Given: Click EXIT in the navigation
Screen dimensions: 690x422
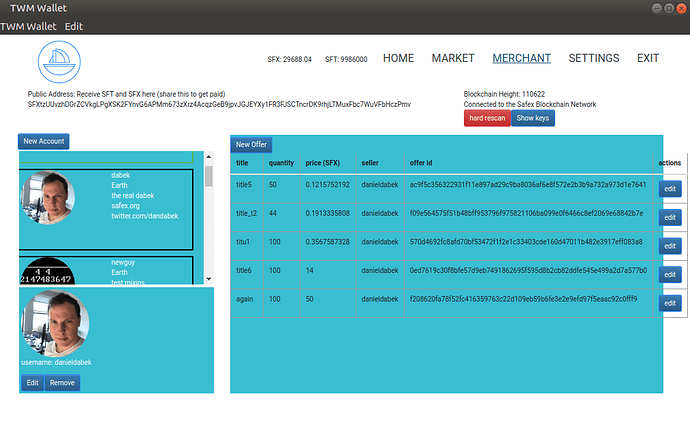Looking at the screenshot, I should [648, 58].
